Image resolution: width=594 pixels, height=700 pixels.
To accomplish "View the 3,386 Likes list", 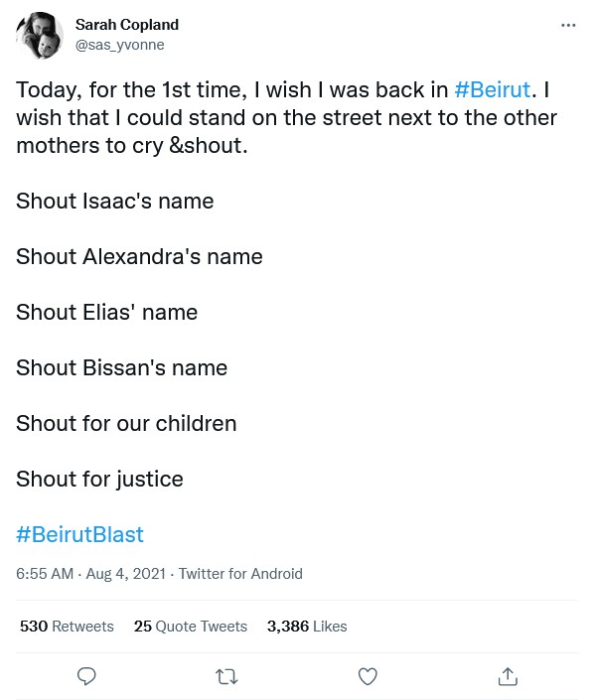I will [307, 627].
